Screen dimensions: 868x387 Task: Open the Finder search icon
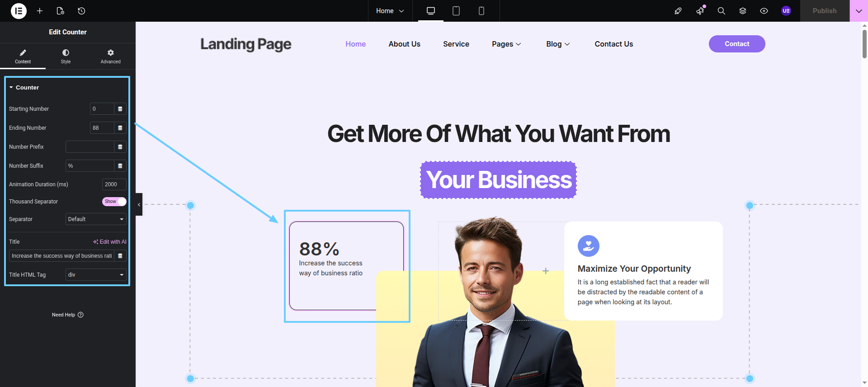pos(722,11)
